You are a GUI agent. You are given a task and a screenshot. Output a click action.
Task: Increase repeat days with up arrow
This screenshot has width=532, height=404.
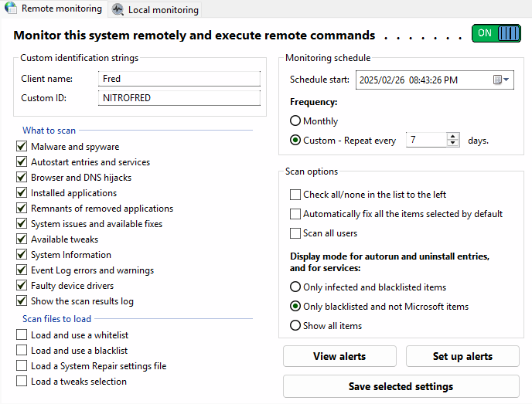(x=452, y=137)
